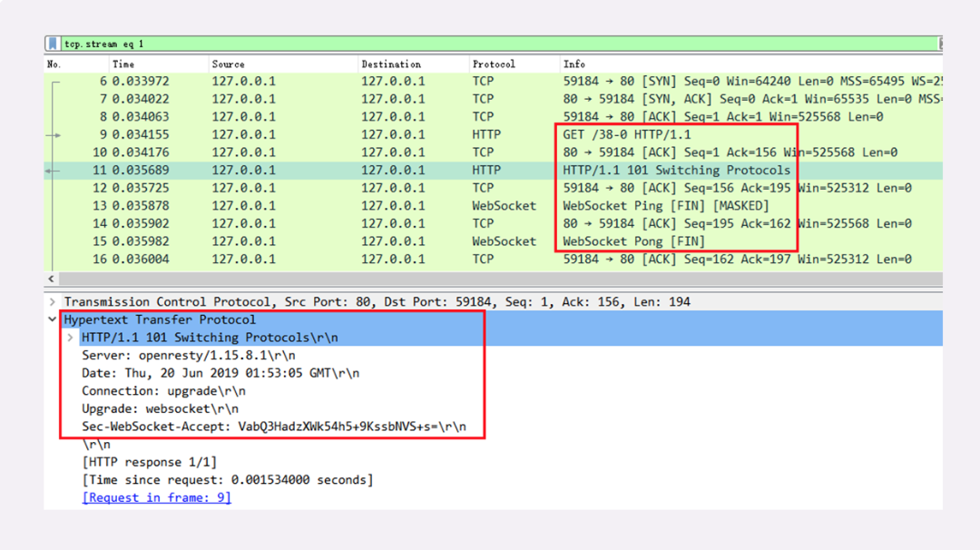Collapse the Hypertext Transfer Protocol section
Image resolution: width=980 pixels, height=550 pixels.
coord(53,319)
